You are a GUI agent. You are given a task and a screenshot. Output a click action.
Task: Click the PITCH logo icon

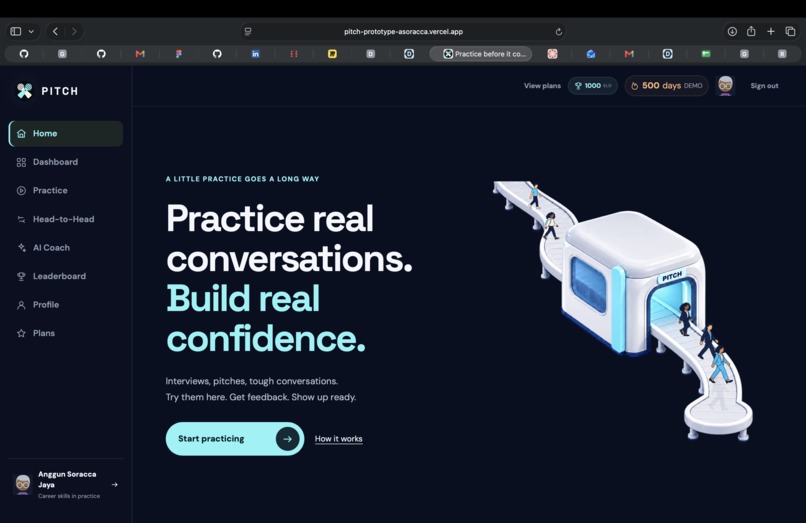24,91
